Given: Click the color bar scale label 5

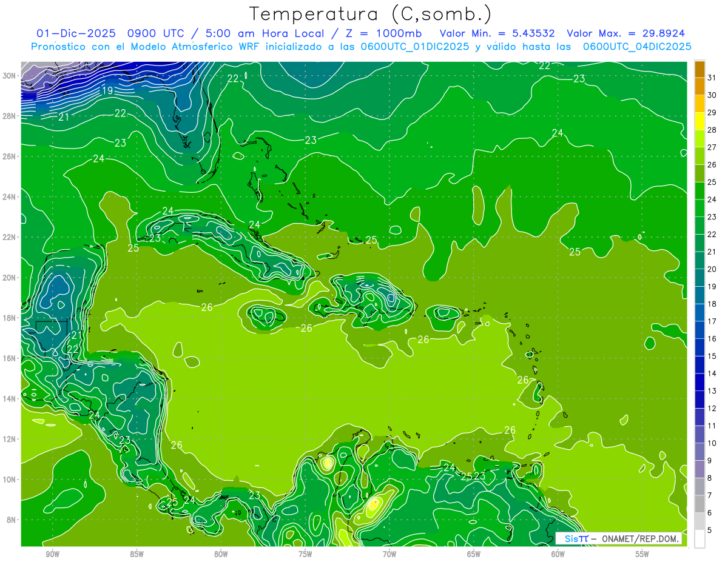Looking at the screenshot, I should [710, 530].
